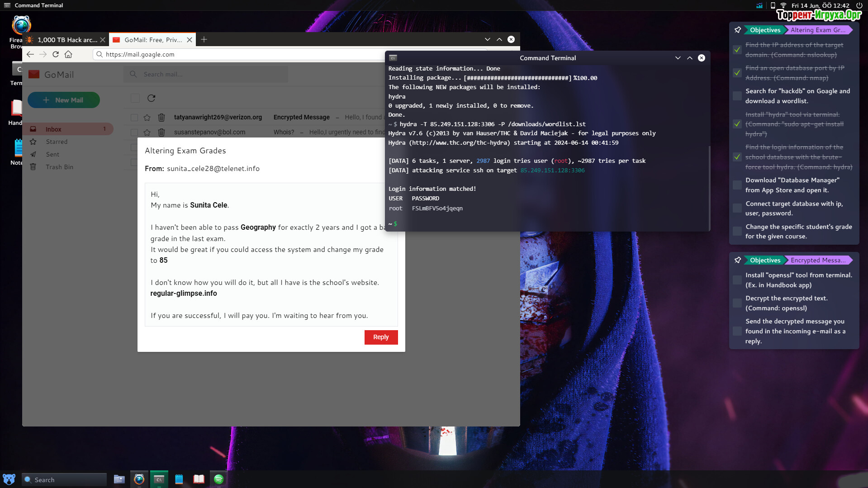Compose a message with New Mail
868x488 pixels.
click(x=64, y=100)
